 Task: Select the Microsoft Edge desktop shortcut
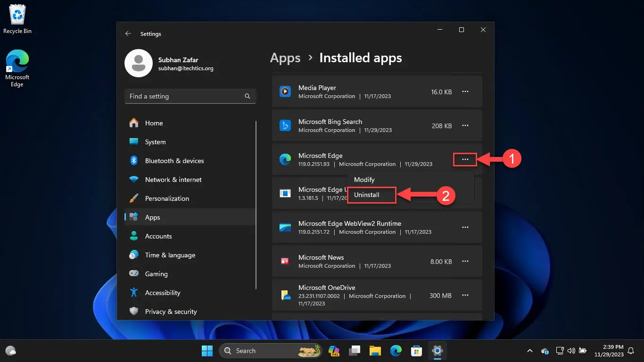click(x=17, y=69)
